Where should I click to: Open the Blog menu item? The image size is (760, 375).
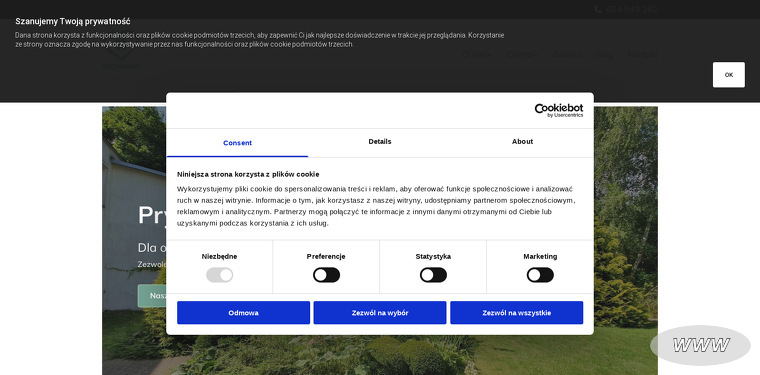[604, 54]
